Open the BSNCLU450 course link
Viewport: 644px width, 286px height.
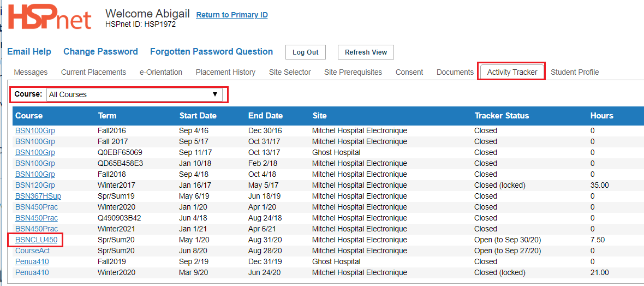tap(35, 240)
